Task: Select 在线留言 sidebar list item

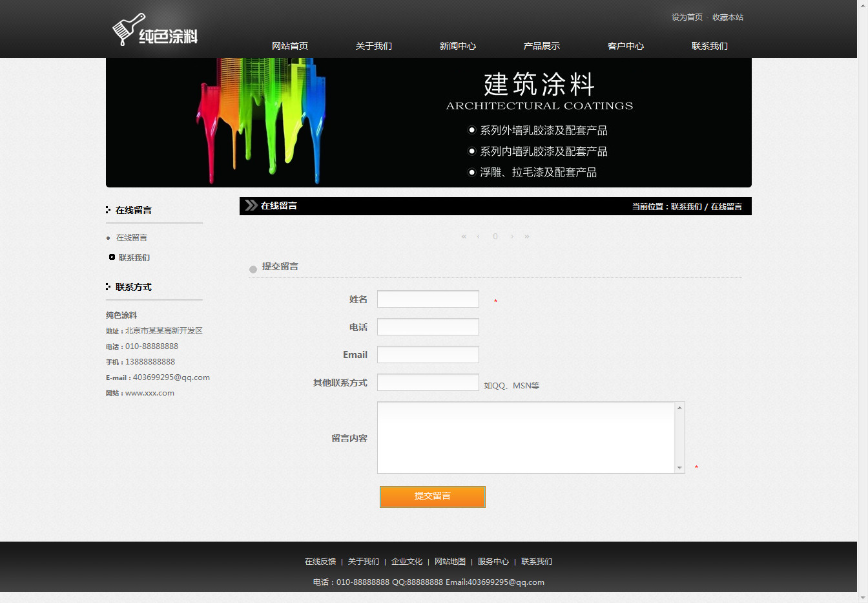Action: [x=132, y=238]
